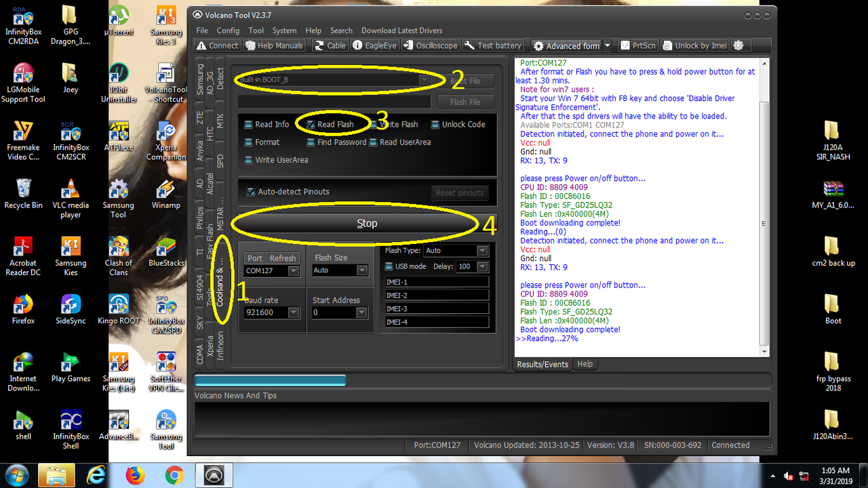
Task: Open Download Latest Drivers menu
Action: click(401, 30)
